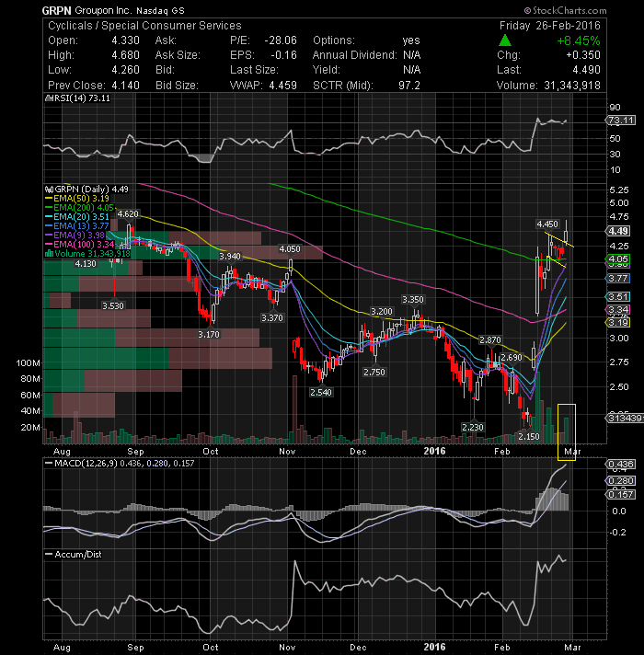Select the 'Cyclicals / Special Consumer Services' sector text

[144, 26]
